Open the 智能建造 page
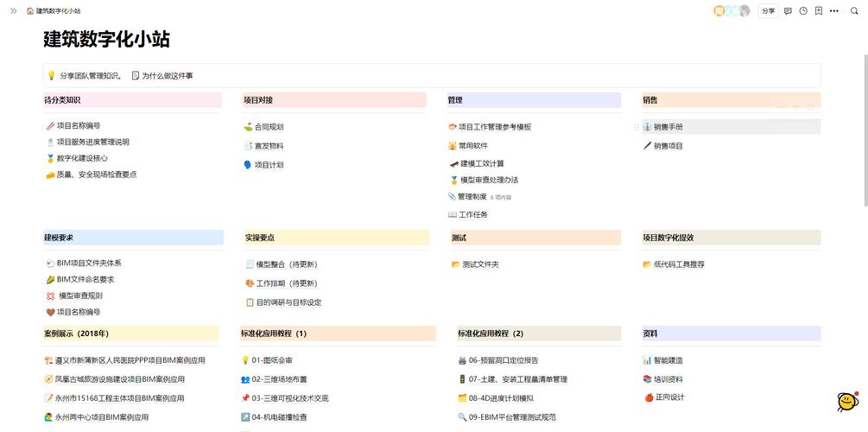 tap(662, 360)
